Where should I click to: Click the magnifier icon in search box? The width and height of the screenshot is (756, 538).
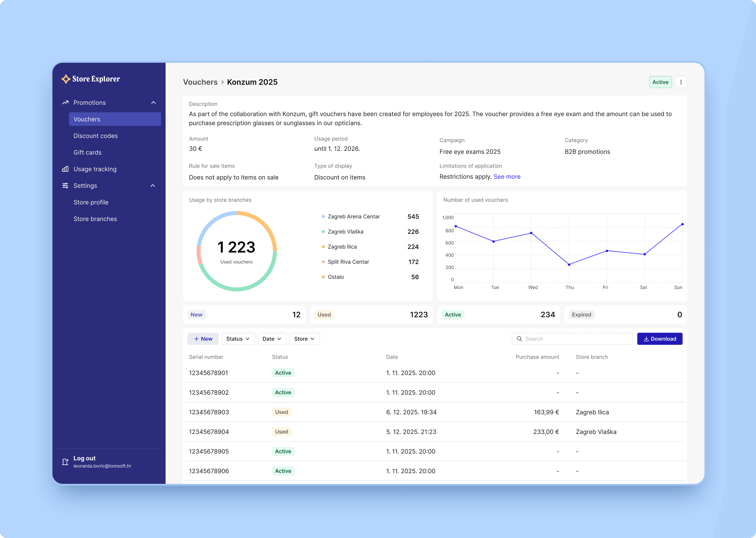pos(520,339)
